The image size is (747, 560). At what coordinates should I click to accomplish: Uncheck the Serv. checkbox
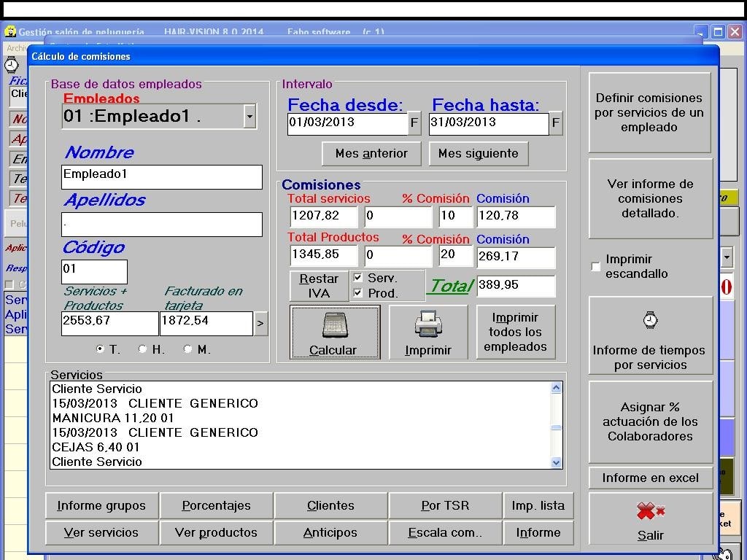tap(358, 278)
